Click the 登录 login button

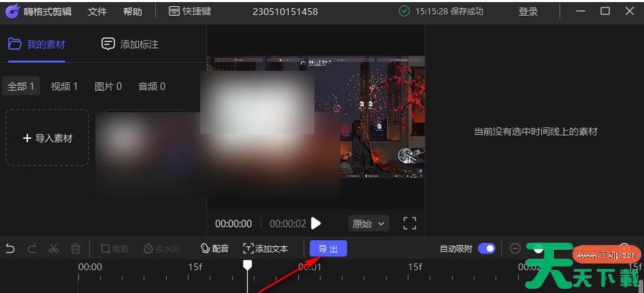pos(528,12)
